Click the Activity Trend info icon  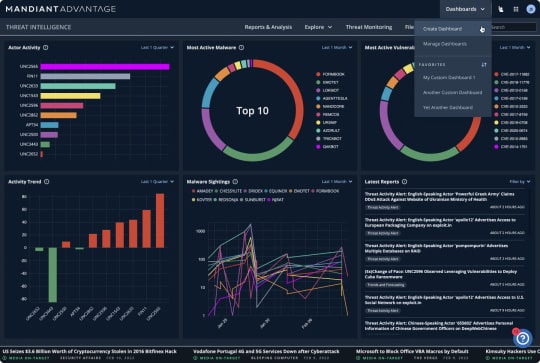(46, 182)
